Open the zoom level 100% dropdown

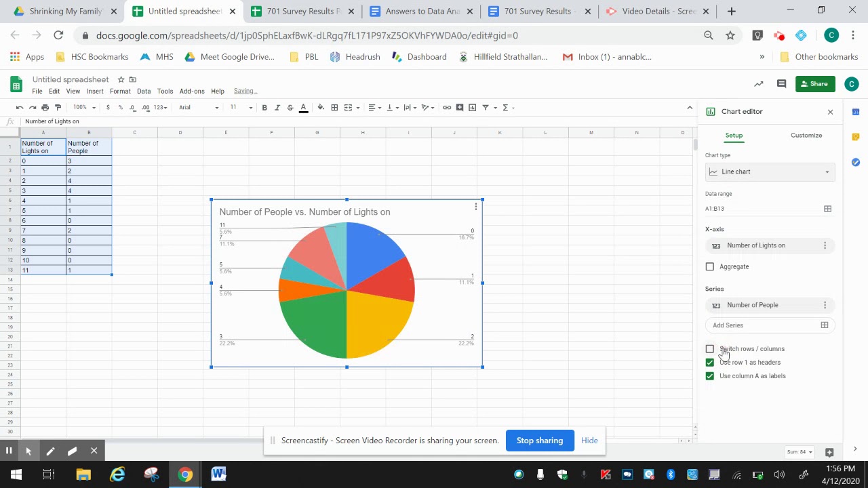pyautogui.click(x=84, y=107)
